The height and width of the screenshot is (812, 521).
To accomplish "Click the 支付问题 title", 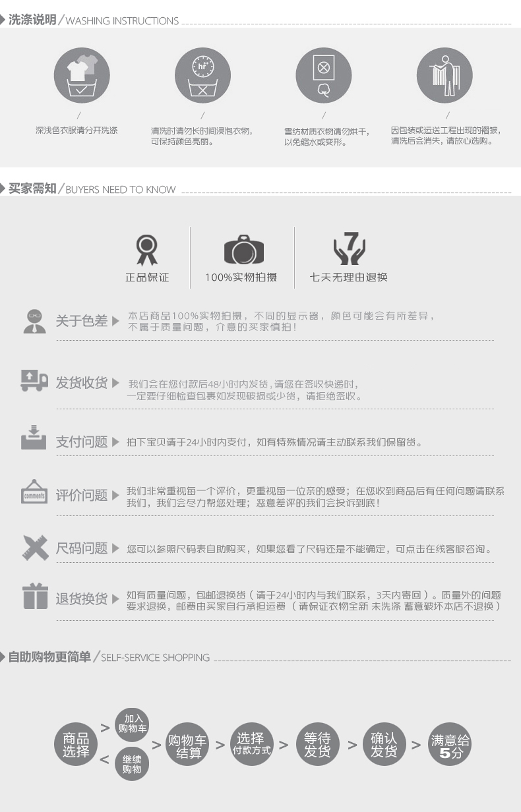I will point(81,442).
